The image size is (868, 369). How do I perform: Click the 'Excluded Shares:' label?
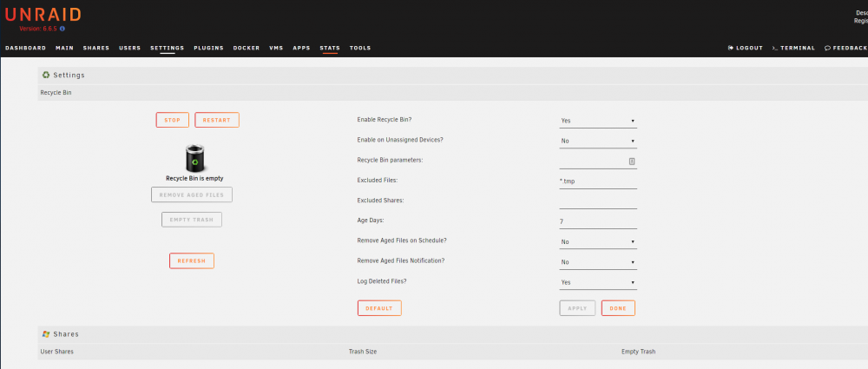click(380, 201)
